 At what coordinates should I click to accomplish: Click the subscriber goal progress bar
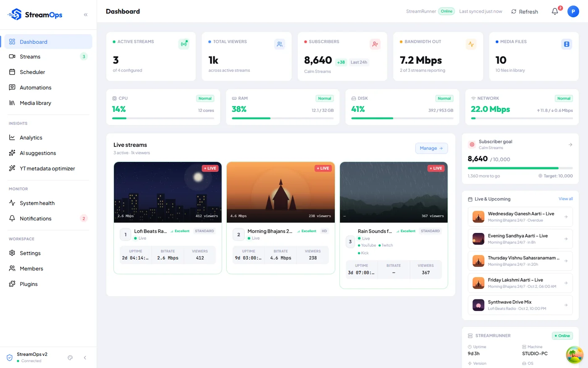click(520, 168)
